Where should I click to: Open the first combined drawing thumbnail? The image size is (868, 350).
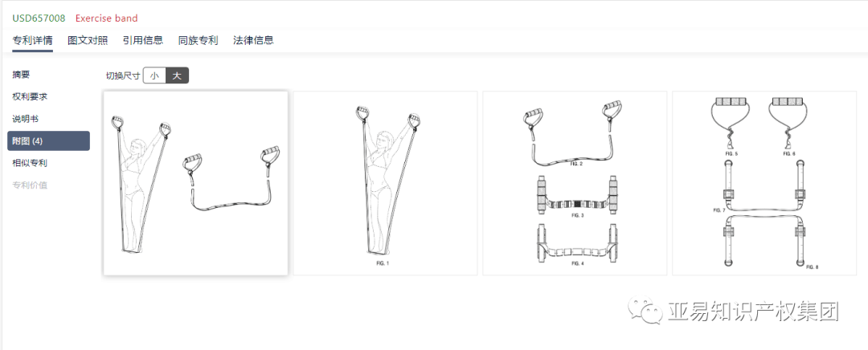(195, 183)
